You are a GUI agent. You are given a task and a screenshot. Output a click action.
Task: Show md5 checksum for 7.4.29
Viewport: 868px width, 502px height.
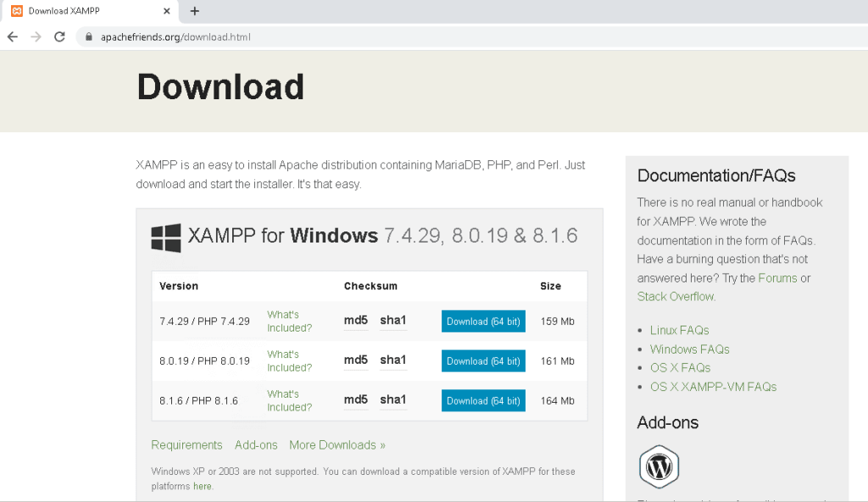[356, 321]
